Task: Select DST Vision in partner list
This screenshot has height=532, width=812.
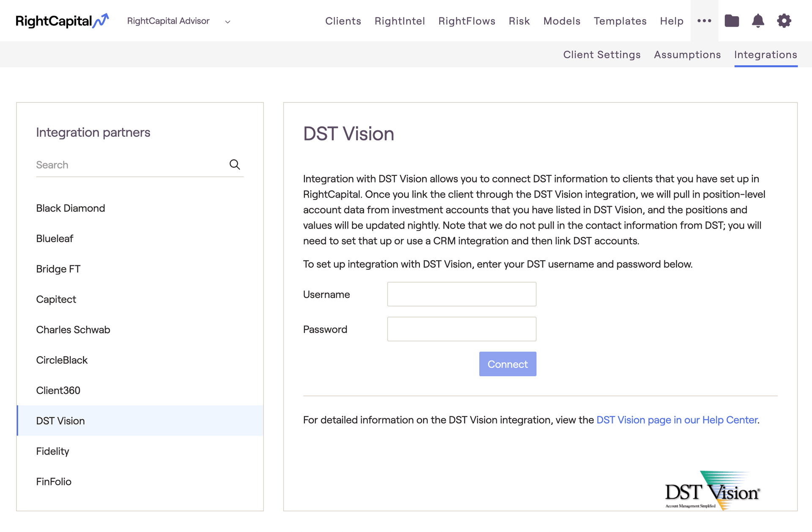Action: pos(140,421)
